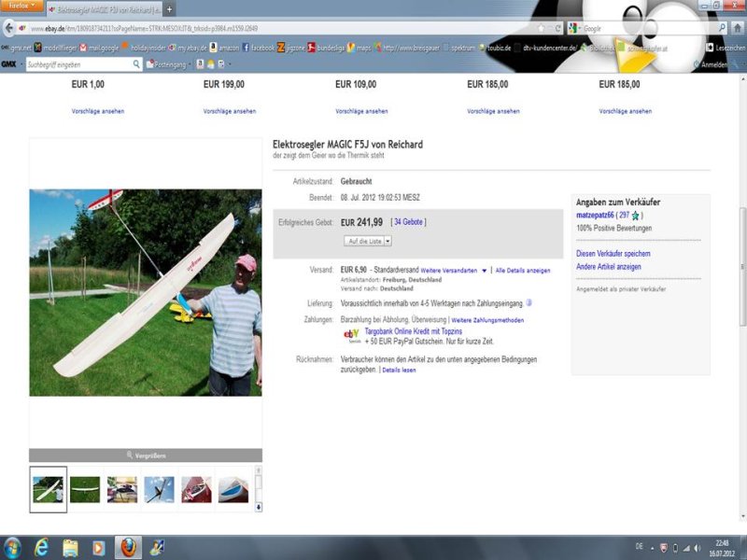The height and width of the screenshot is (560, 747).
Task: Open the GMX Posteingang inbox
Action: 166,64
